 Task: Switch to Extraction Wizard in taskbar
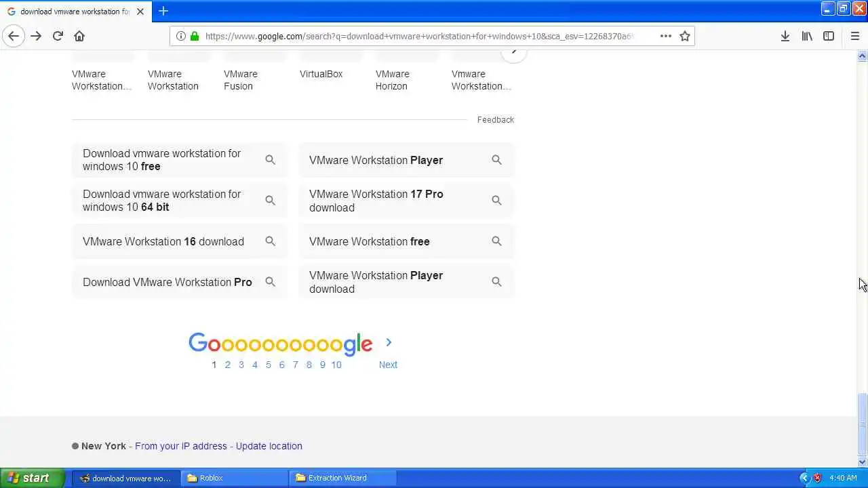[x=342, y=478]
